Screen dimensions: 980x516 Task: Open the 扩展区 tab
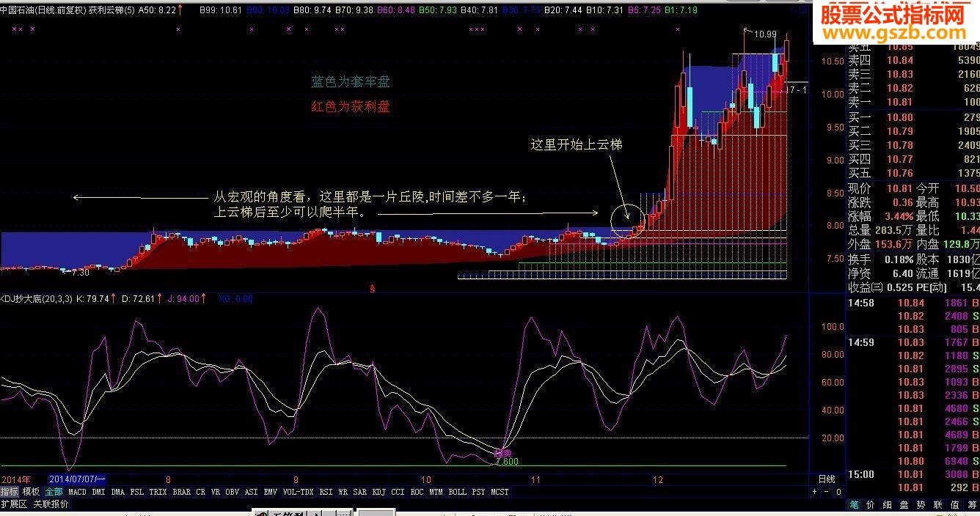tap(14, 504)
